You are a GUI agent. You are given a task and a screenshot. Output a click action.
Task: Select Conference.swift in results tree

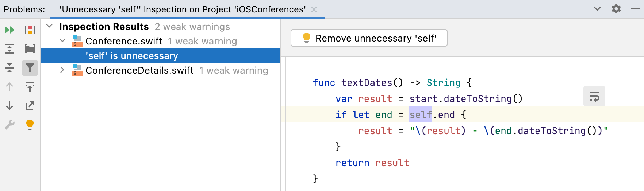(124, 41)
